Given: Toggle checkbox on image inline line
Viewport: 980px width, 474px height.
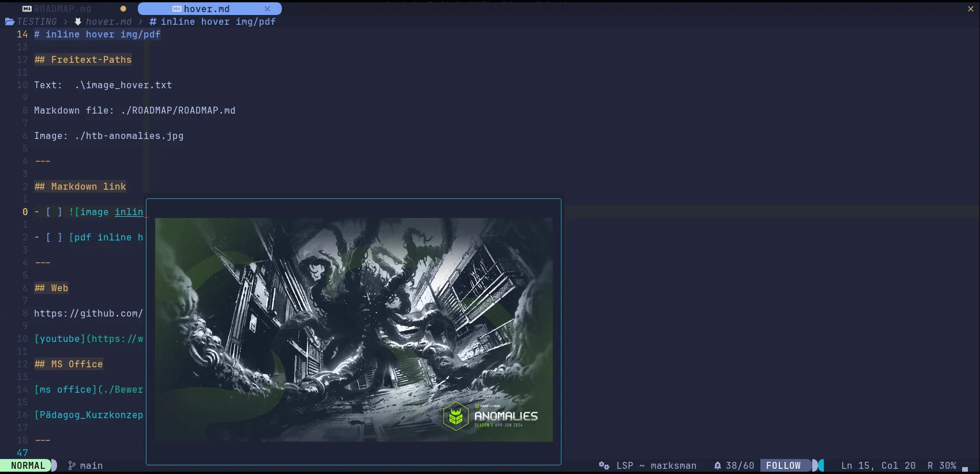Looking at the screenshot, I should pos(54,212).
